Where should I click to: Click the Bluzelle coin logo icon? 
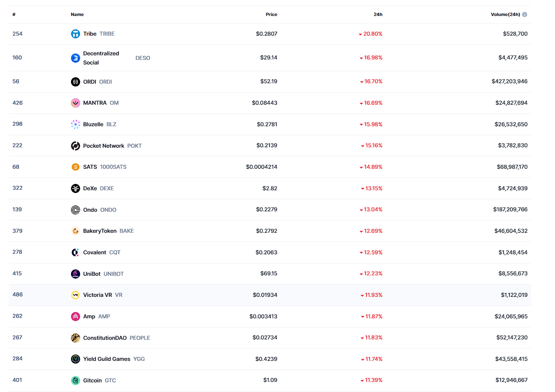click(x=76, y=124)
